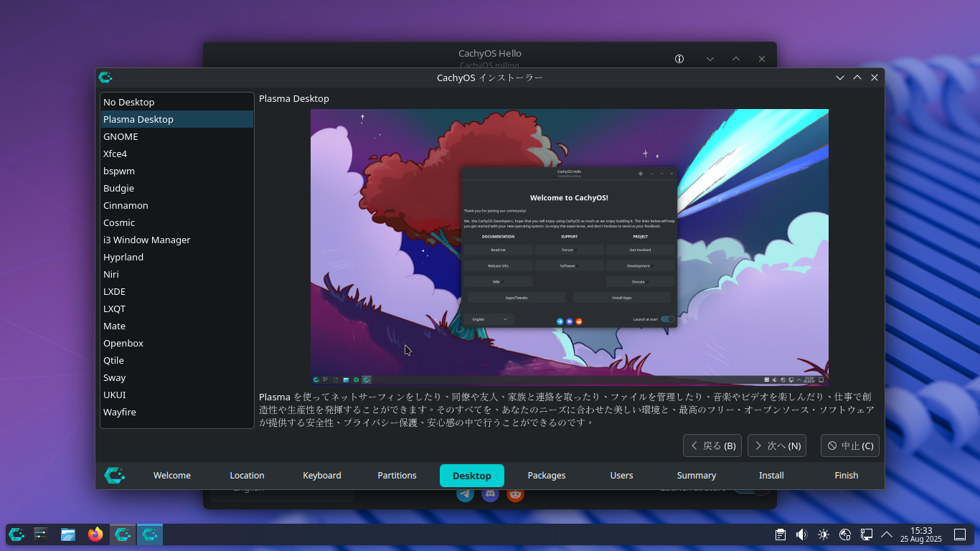Expand hidden system tray icons arrow
980x551 pixels.
tap(887, 534)
